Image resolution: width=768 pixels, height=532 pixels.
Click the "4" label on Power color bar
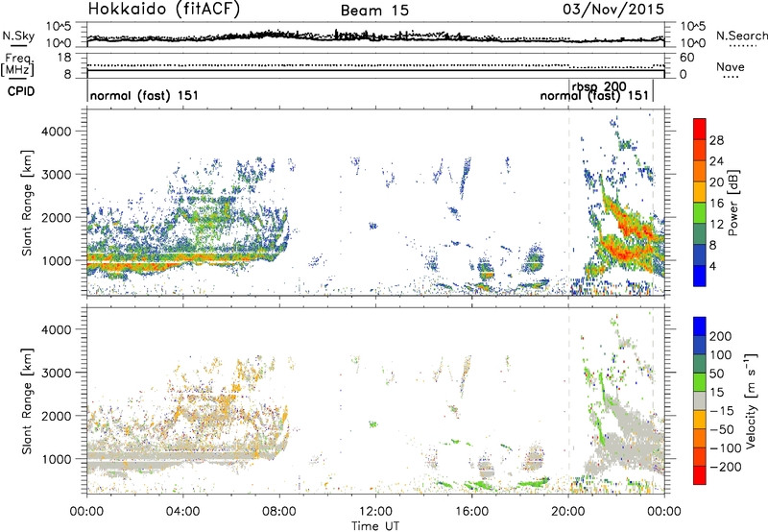[712, 267]
